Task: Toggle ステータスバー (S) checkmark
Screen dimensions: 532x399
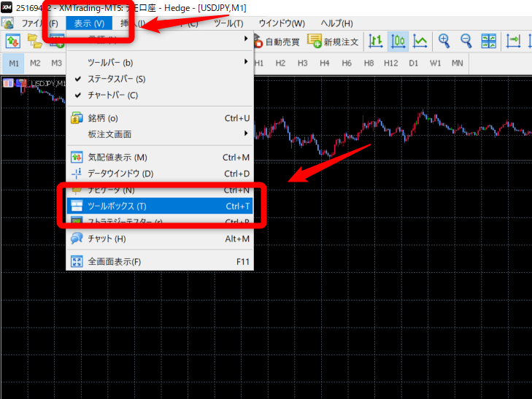Action: [x=116, y=79]
